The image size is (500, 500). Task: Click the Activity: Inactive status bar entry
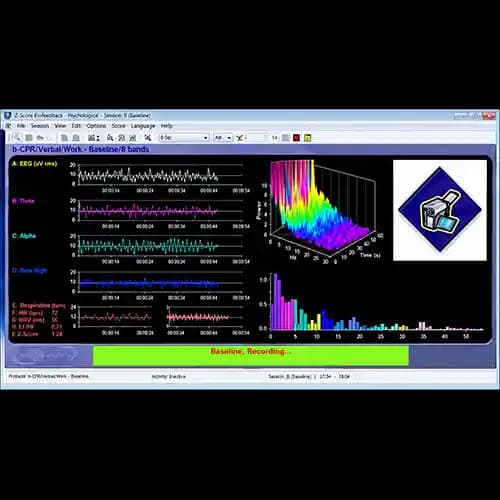click(x=169, y=376)
